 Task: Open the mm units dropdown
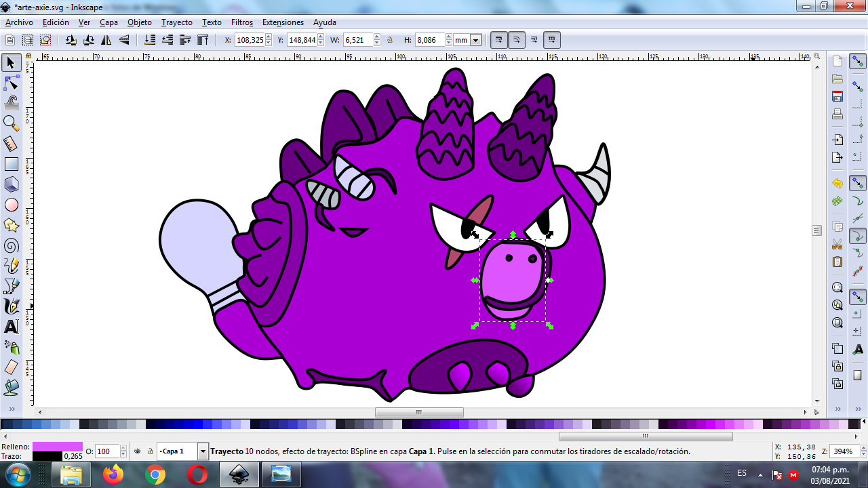click(x=475, y=40)
